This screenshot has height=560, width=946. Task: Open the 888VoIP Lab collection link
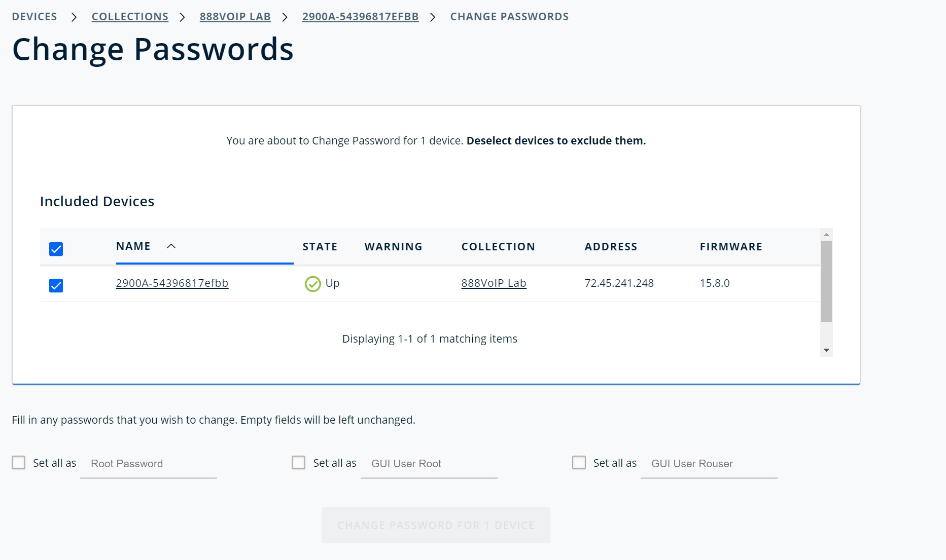click(x=494, y=283)
